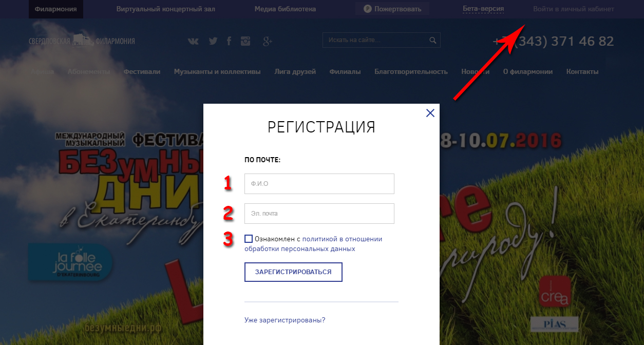This screenshot has height=345, width=644.
Task: Close the registration dialog with X
Action: click(x=430, y=113)
